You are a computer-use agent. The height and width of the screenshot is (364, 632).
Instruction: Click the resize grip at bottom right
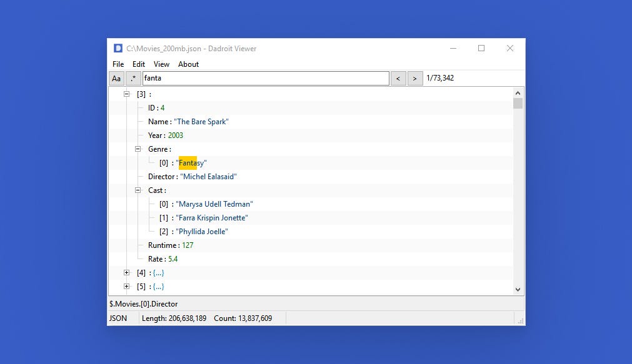[521, 320]
